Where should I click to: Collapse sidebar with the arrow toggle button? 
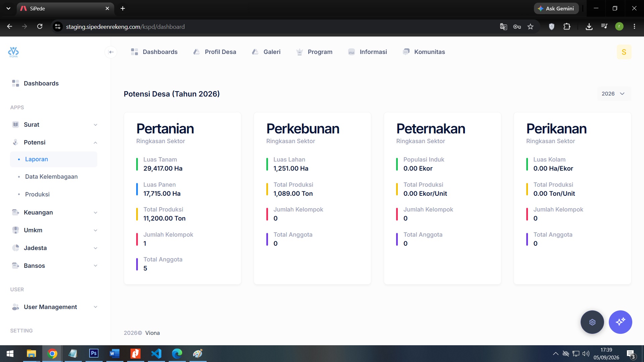(111, 52)
